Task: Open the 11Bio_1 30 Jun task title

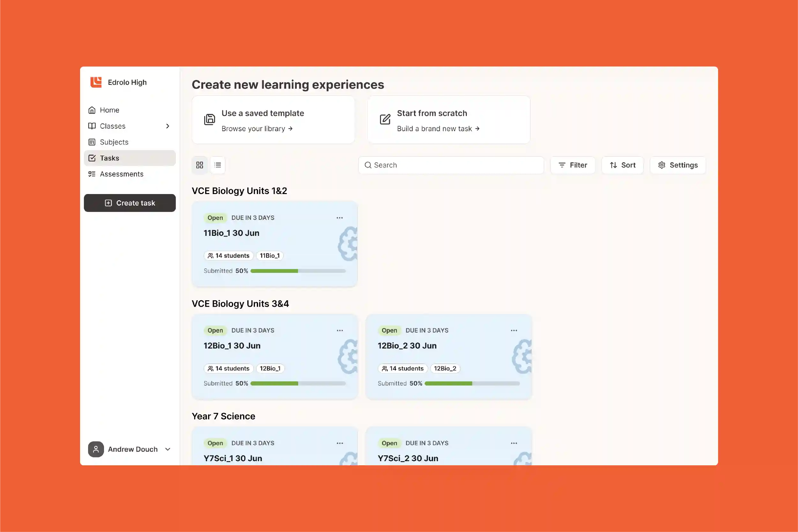Action: click(x=231, y=233)
